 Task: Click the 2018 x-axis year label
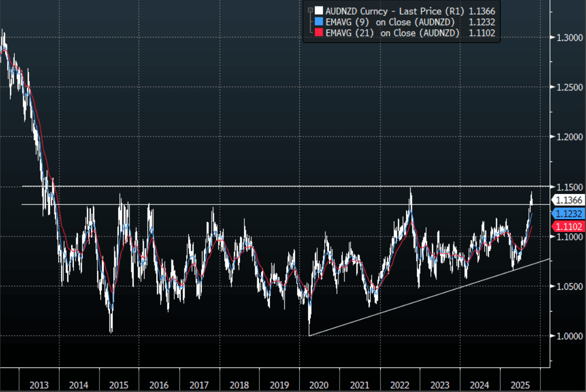(239, 385)
